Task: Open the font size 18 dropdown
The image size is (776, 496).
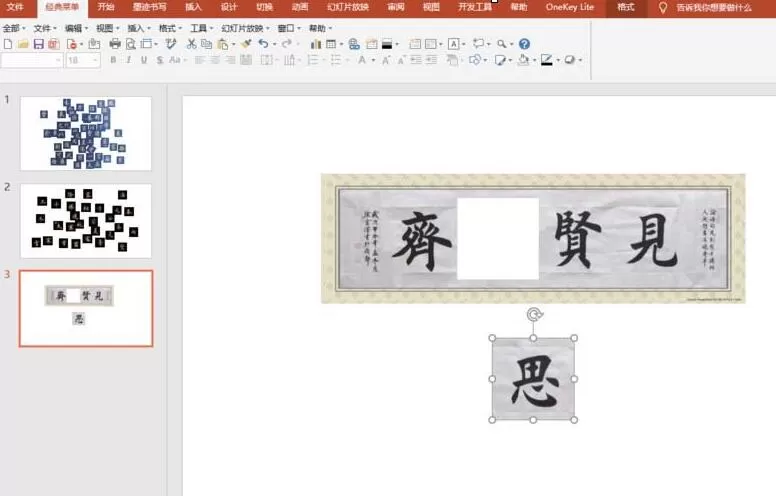Action: [96, 60]
